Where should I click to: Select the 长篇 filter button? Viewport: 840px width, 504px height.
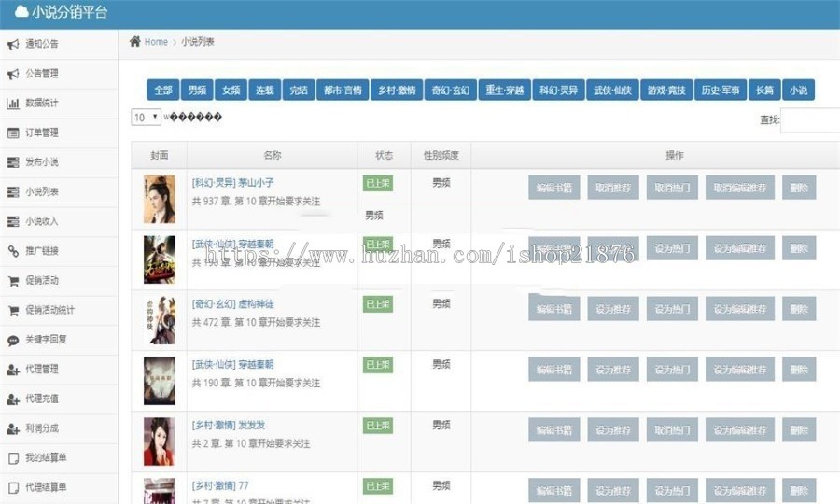(764, 90)
